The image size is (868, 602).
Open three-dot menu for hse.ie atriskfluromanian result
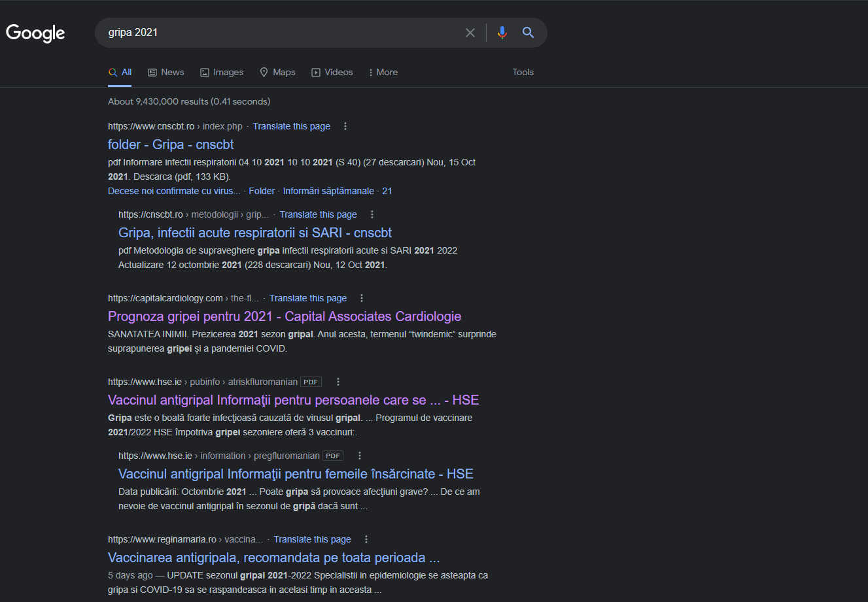pos(338,382)
